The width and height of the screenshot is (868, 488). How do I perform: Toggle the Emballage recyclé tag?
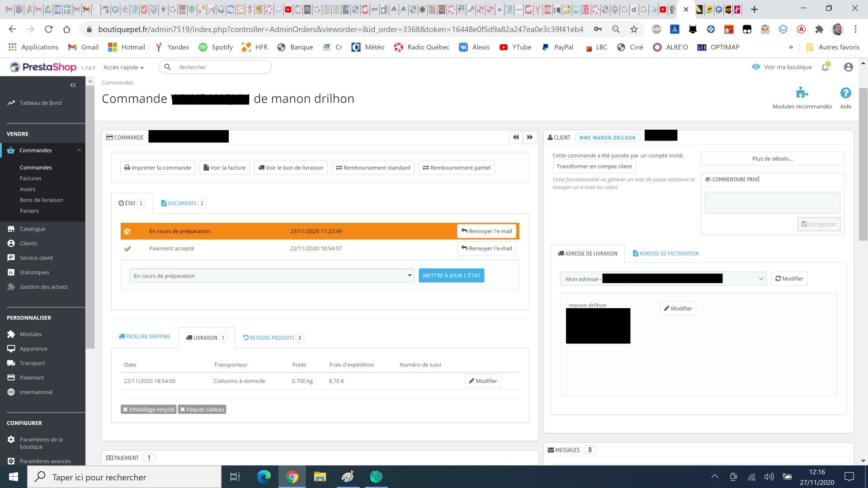(x=148, y=409)
